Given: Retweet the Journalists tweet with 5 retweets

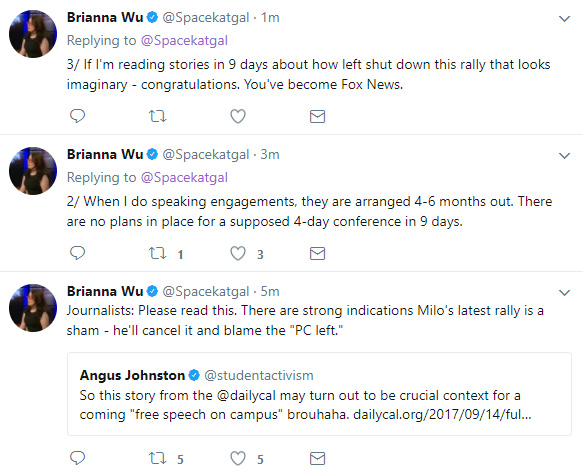Looking at the screenshot, I should point(158,458).
